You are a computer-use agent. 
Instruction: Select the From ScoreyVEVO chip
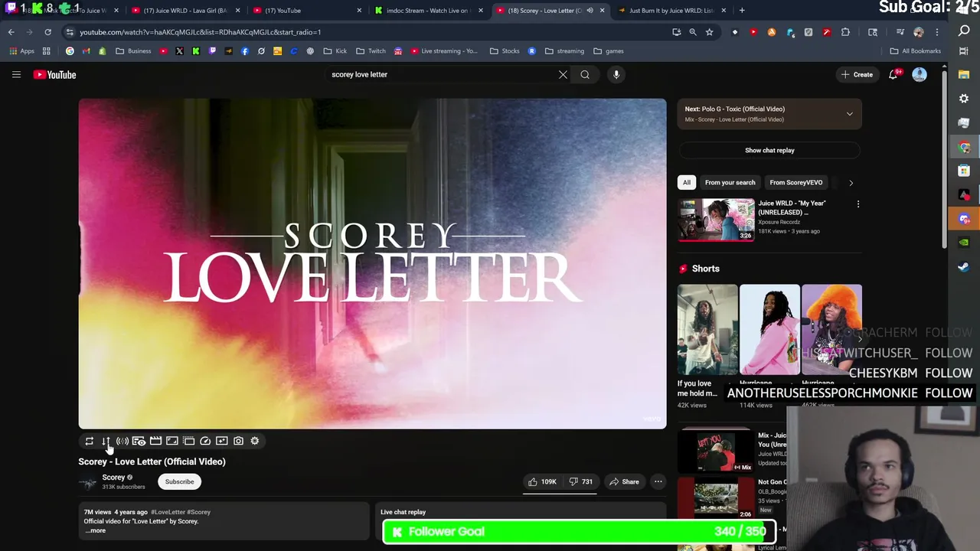(796, 182)
